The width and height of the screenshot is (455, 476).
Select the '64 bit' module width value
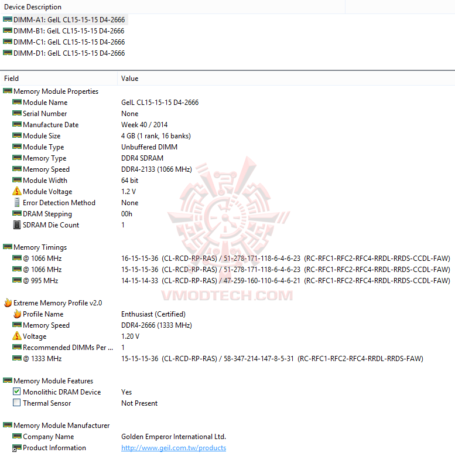coord(130,181)
